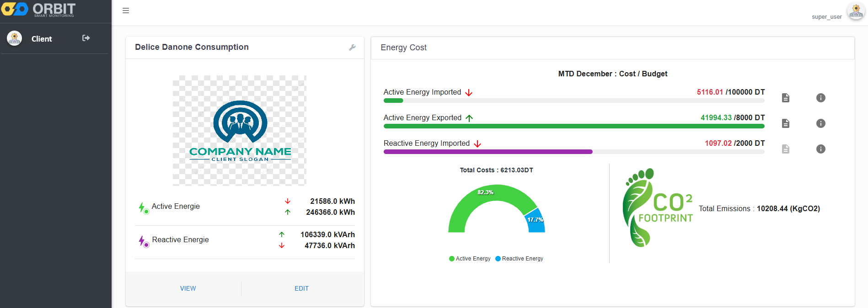Click the Client avatar in sidebar
The image size is (868, 308).
pyautogui.click(x=15, y=38)
